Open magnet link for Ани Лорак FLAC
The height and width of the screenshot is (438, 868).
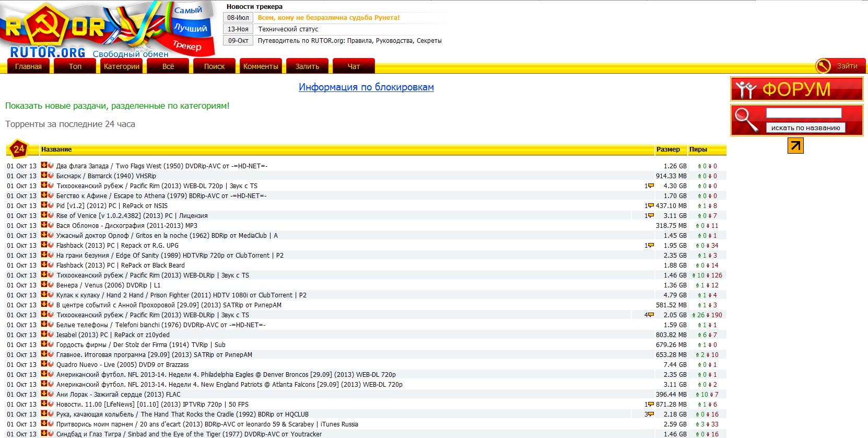coord(51,394)
